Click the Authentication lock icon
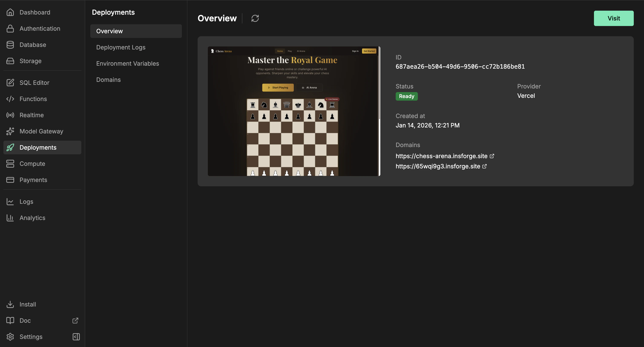The width and height of the screenshot is (644, 347). point(10,29)
